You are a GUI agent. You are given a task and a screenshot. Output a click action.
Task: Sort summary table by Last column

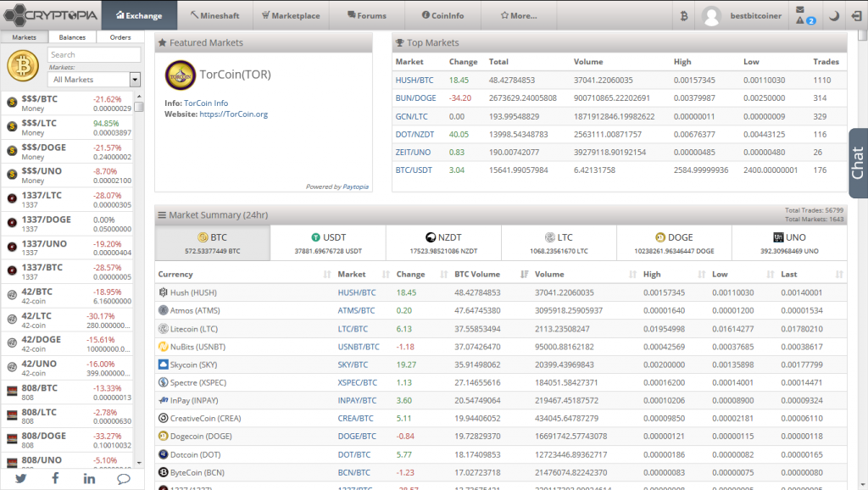[811, 274]
